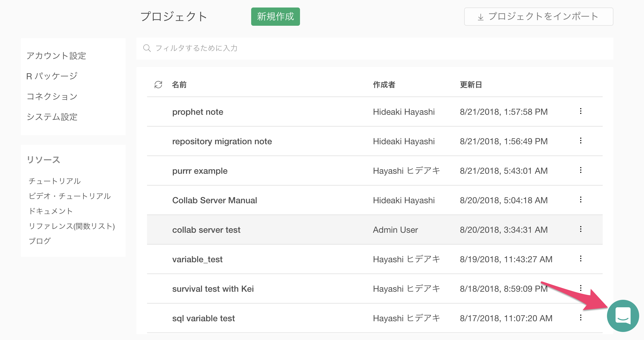Viewport: 644px width, 340px height.
Task: Expand options for survival test with Kei
Action: [x=581, y=288]
